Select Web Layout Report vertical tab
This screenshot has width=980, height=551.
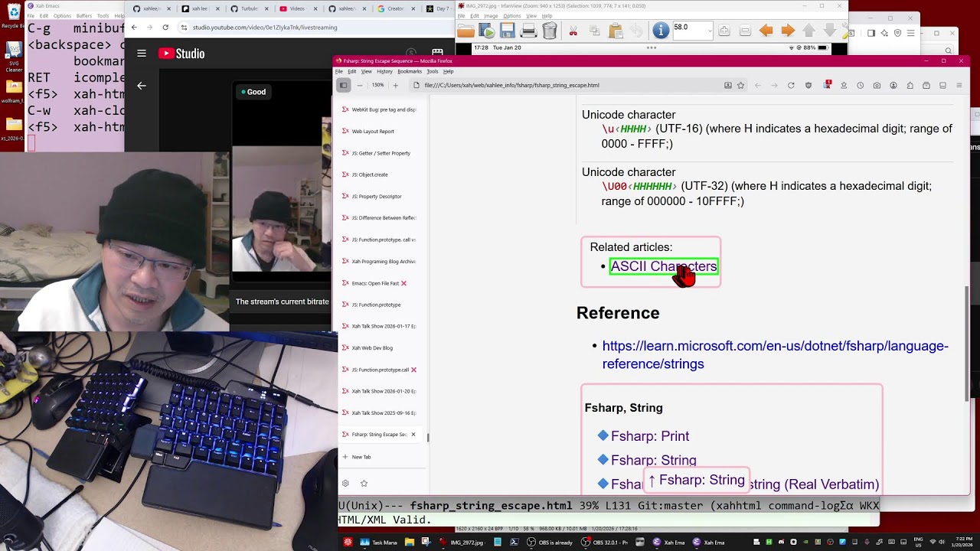pos(380,132)
